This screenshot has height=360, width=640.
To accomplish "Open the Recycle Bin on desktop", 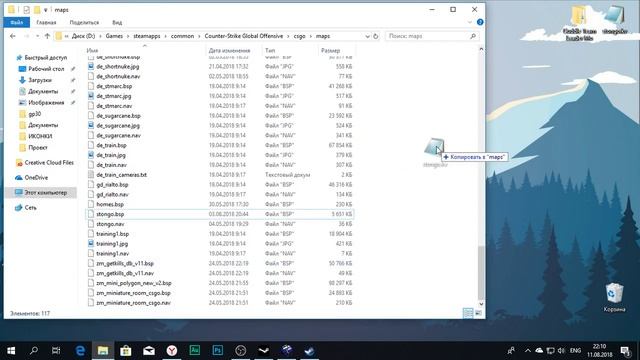I will 614,297.
